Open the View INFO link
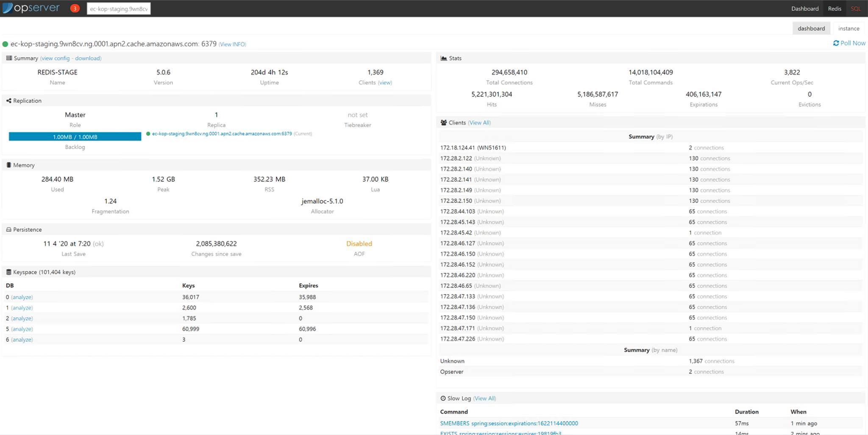 pos(232,44)
